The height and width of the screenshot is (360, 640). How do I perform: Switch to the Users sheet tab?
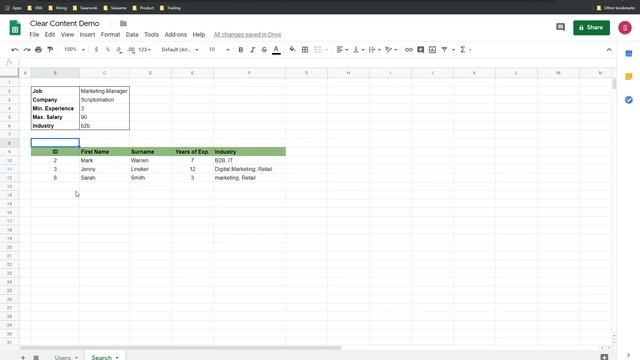click(62, 358)
